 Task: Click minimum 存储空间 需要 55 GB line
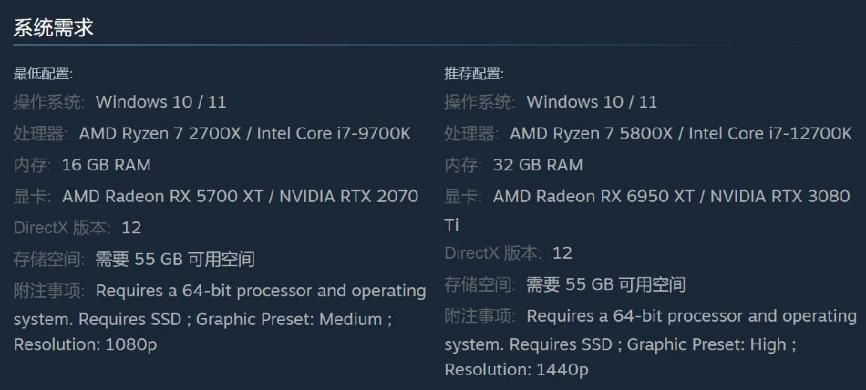(134, 259)
